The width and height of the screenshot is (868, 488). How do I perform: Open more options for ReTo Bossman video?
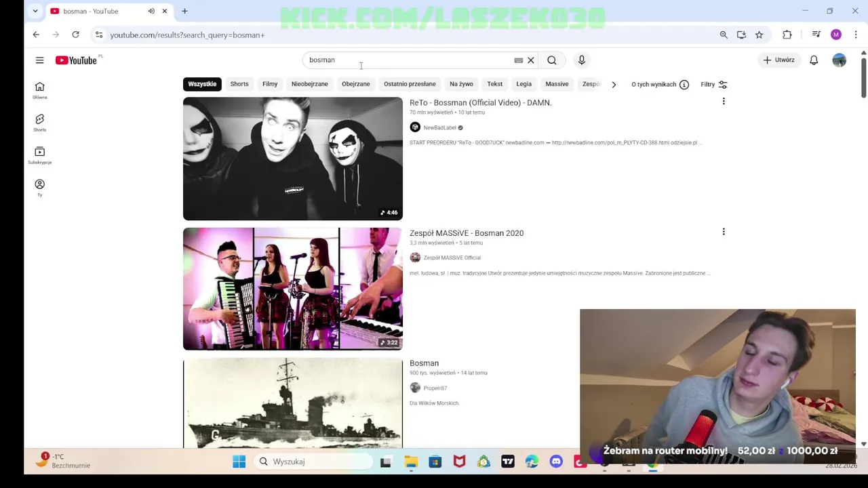724,102
